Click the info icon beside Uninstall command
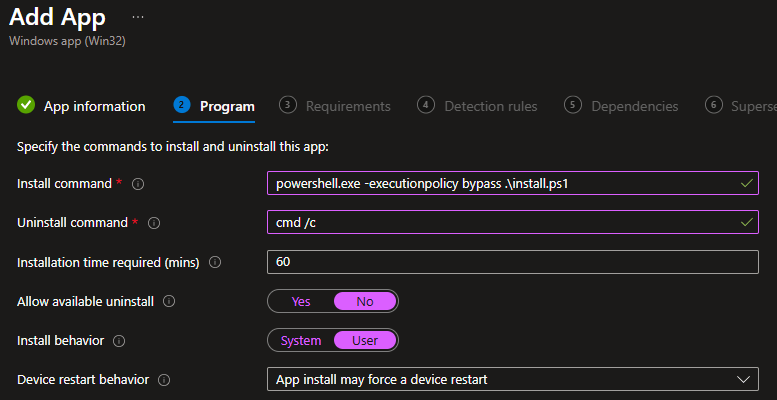777x400 pixels. (x=154, y=223)
